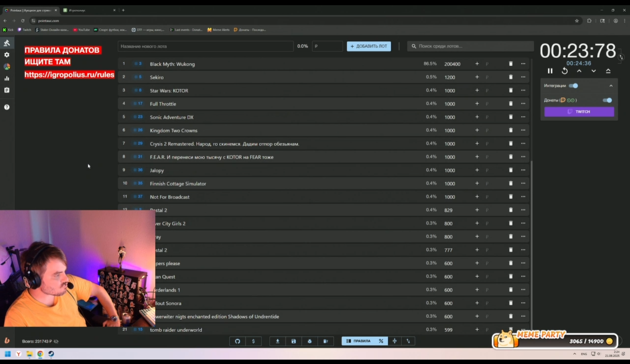Reset the auction timer
This screenshot has width=630, height=364.
[565, 71]
